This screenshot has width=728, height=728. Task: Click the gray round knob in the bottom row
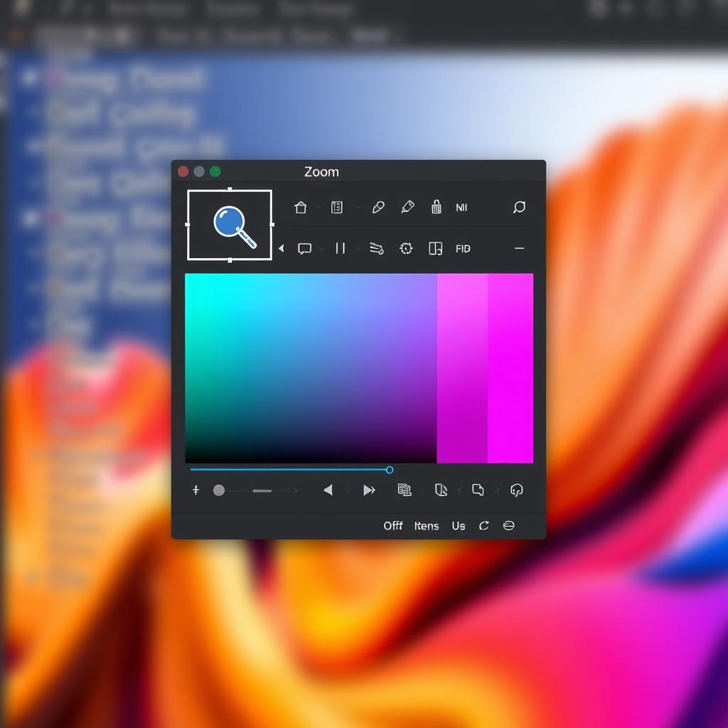219,491
